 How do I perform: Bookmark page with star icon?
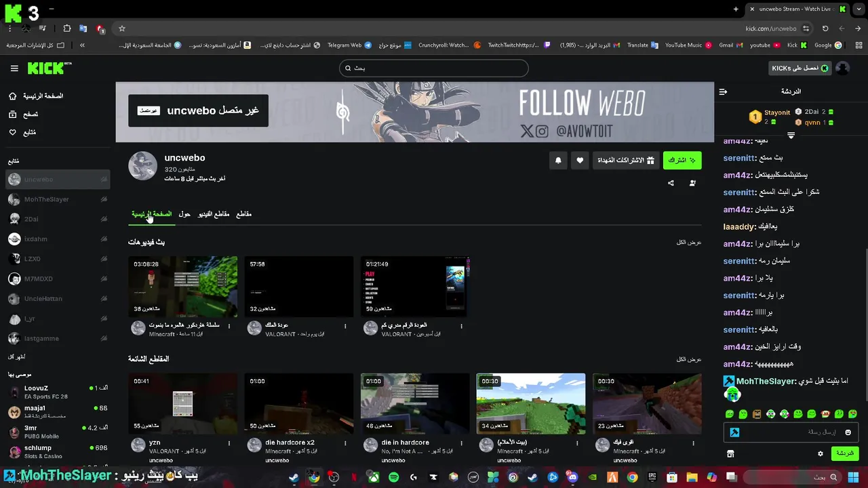tap(122, 28)
